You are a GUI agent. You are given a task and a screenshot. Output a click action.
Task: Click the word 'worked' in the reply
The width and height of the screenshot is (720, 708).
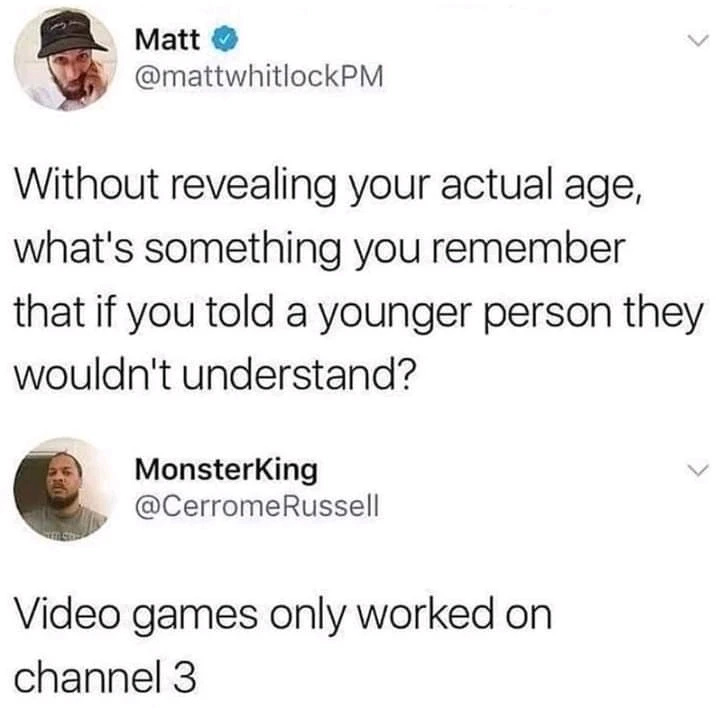(x=425, y=615)
